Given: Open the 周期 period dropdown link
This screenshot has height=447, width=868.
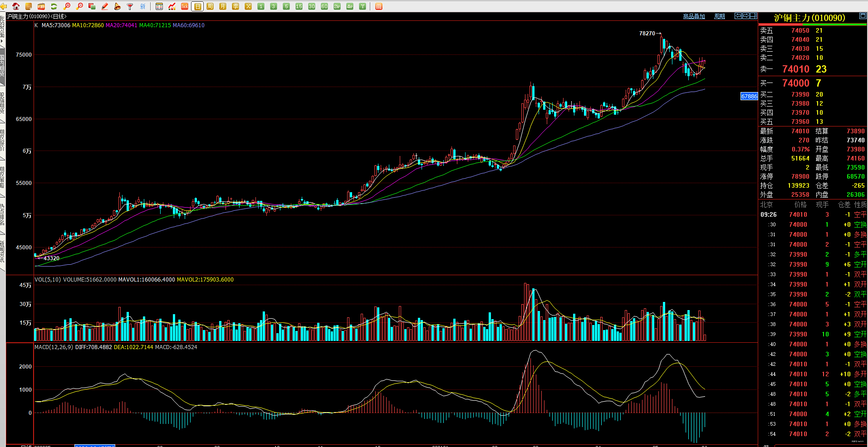Looking at the screenshot, I should coord(720,16).
